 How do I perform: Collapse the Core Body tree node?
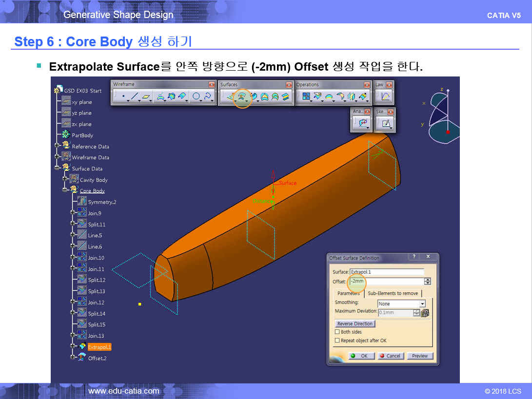point(64,190)
